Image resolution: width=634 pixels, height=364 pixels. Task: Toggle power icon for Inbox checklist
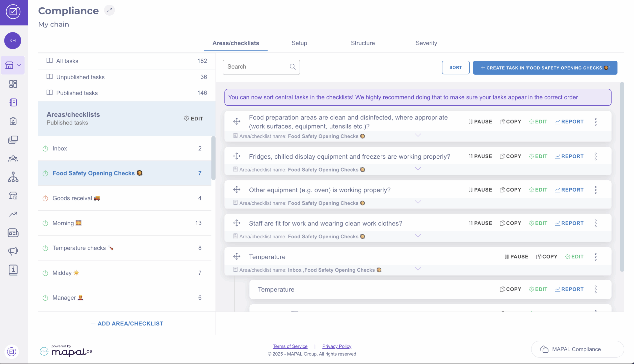tap(45, 148)
